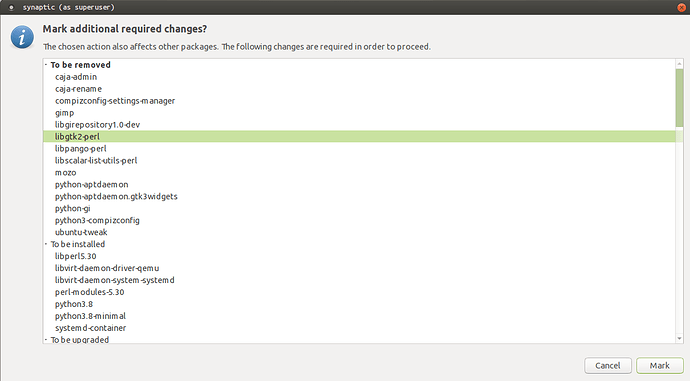Click the scrollbar down arrow

point(679,338)
